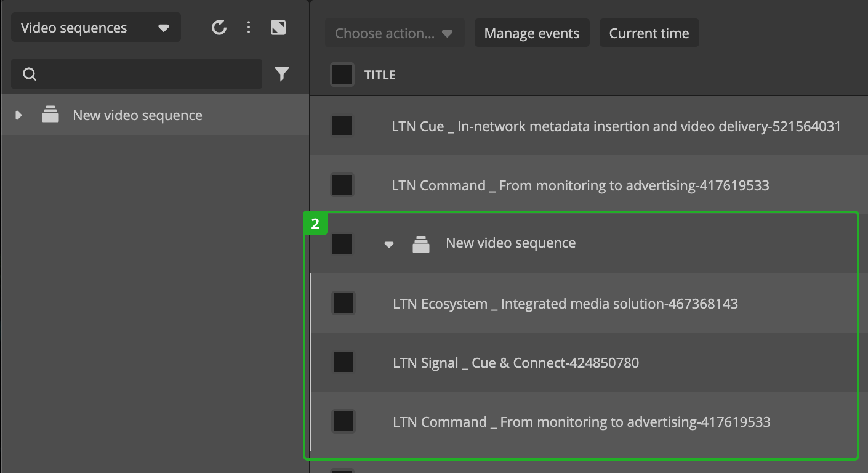Click the sequence stack icon in sidebar

[x=50, y=115]
